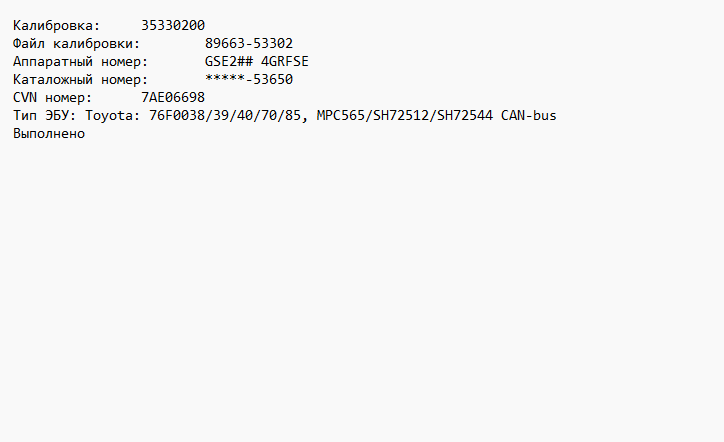
Task: Click the CVN value 7AE06698
Action: coord(173,97)
